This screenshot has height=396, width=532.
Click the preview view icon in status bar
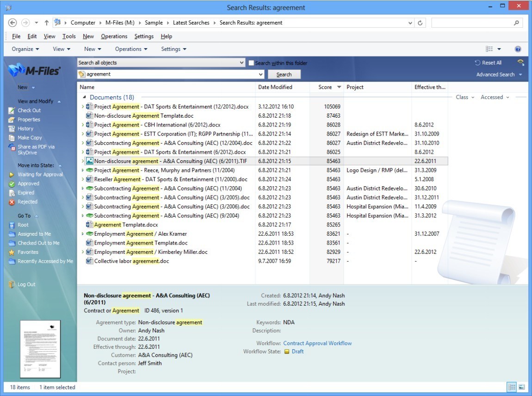point(521,387)
